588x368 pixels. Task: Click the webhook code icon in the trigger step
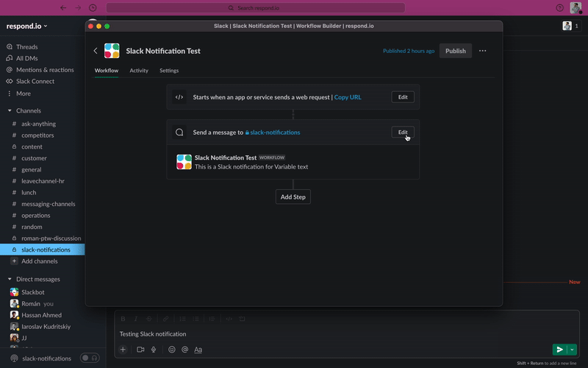tap(179, 97)
